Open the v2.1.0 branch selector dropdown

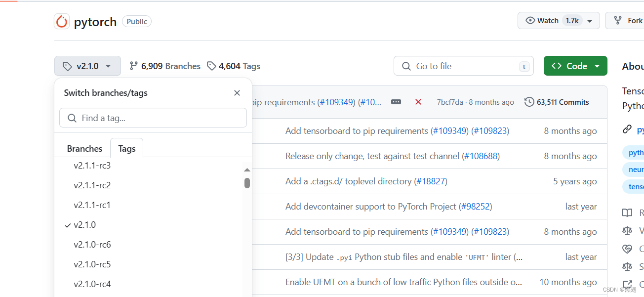pyautogui.click(x=87, y=65)
